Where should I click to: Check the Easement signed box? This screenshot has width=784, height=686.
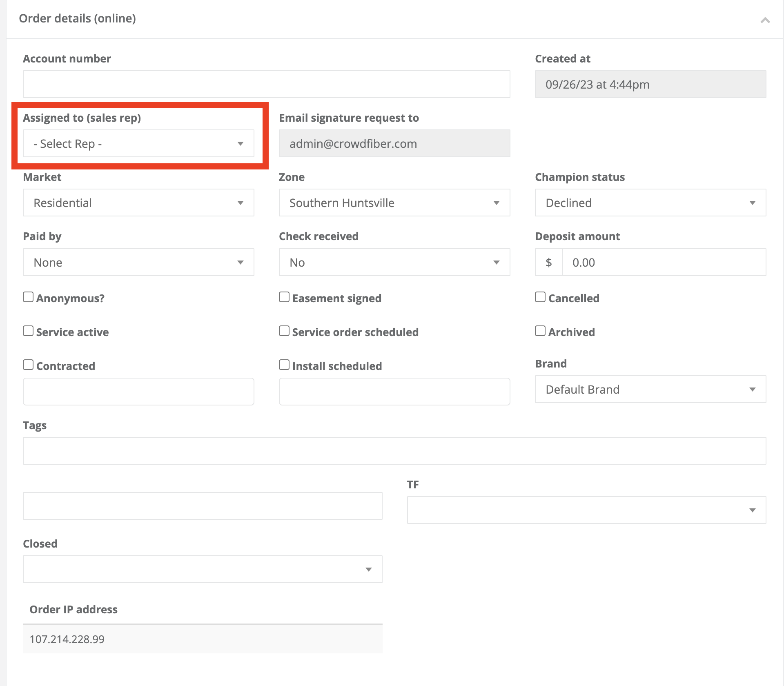point(284,297)
